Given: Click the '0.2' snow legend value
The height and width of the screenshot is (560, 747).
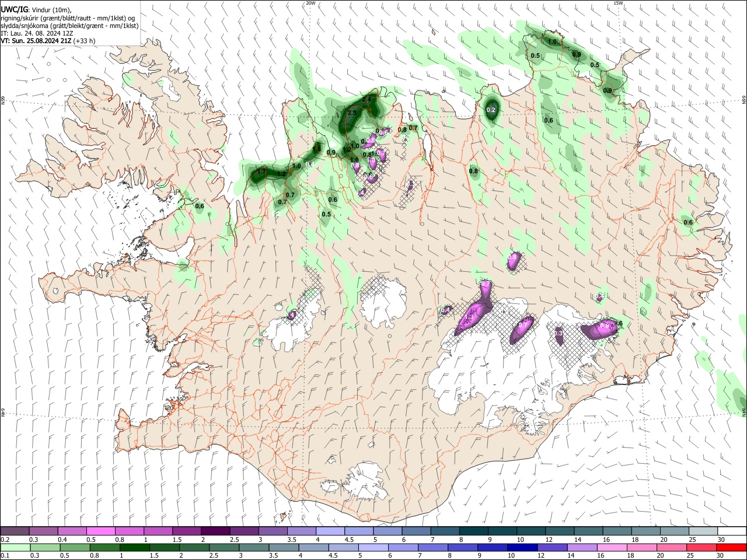Looking at the screenshot, I should (5, 540).
